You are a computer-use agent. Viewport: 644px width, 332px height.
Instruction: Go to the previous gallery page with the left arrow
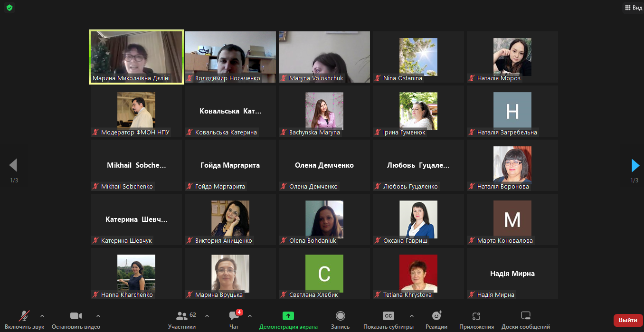13,165
